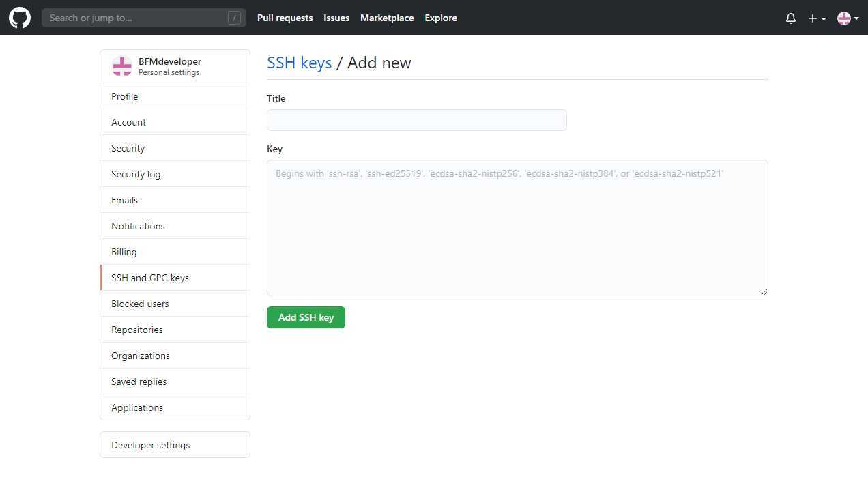This screenshot has height=488, width=868.
Task: Focus the Search or jump to field
Action: pyautogui.click(x=143, y=18)
